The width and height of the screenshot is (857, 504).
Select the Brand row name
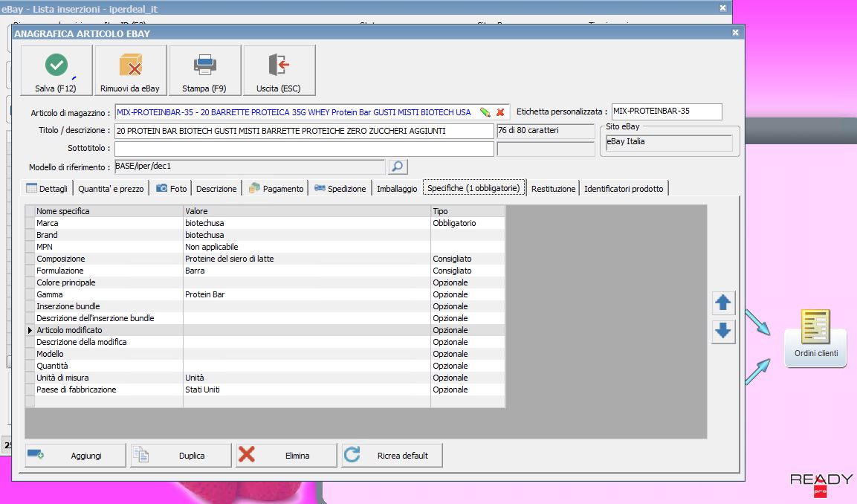pyautogui.click(x=47, y=235)
